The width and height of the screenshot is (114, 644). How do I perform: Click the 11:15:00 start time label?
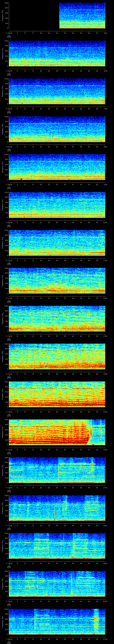coord(9,450)
